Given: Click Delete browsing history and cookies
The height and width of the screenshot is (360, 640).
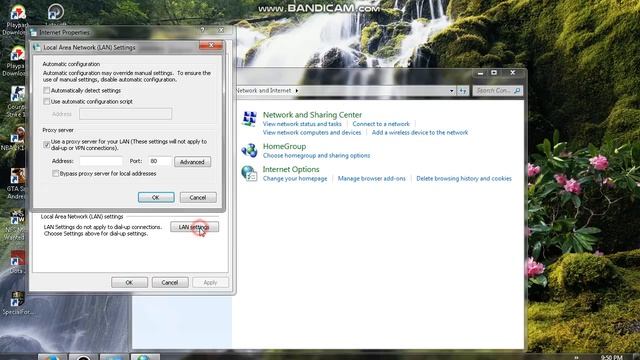Looking at the screenshot, I should tap(464, 178).
